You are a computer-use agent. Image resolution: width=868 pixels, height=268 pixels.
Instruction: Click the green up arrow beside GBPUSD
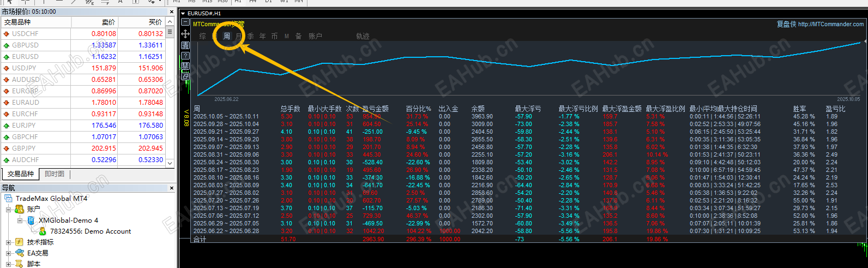coord(7,45)
